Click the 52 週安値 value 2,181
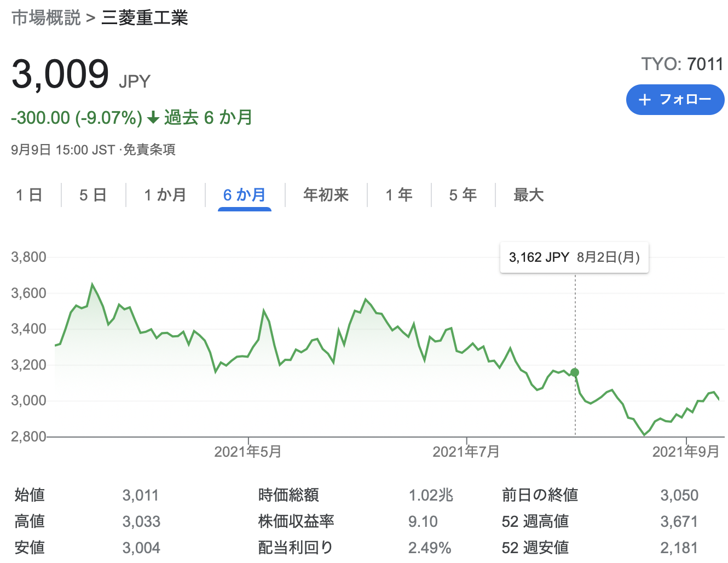The image size is (728, 563). [x=679, y=548]
